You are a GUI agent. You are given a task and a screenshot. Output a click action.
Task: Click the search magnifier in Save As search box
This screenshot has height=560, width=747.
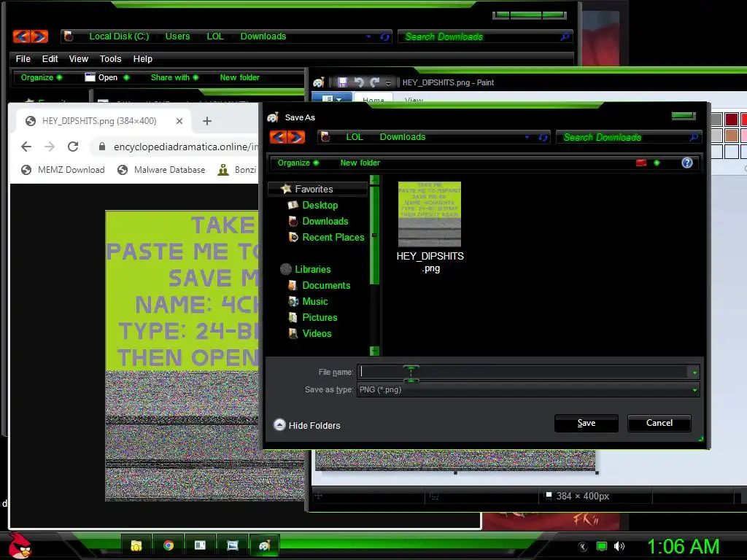coord(694,137)
